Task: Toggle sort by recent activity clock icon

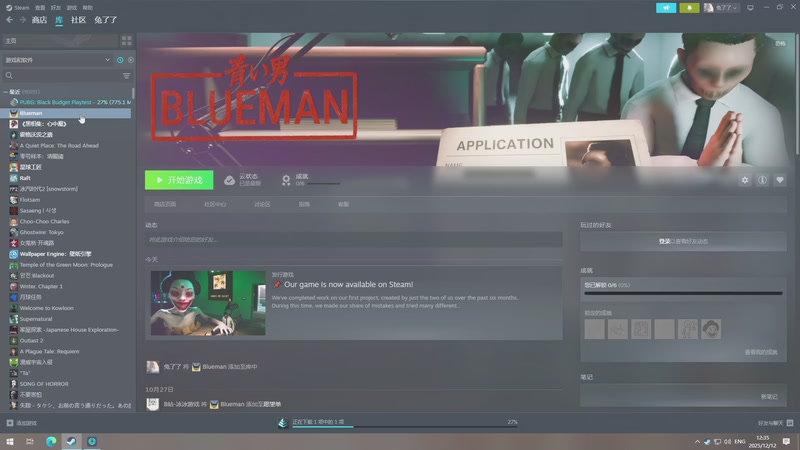Action: (120, 60)
